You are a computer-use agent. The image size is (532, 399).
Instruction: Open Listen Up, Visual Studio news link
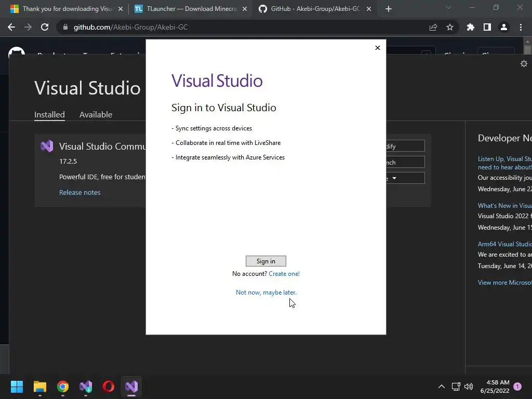click(x=504, y=163)
